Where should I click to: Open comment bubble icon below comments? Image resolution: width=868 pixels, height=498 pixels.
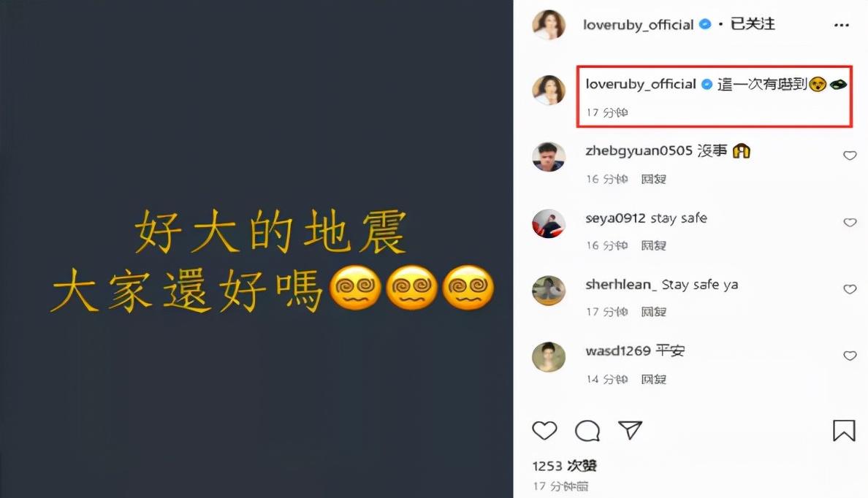[x=587, y=430]
